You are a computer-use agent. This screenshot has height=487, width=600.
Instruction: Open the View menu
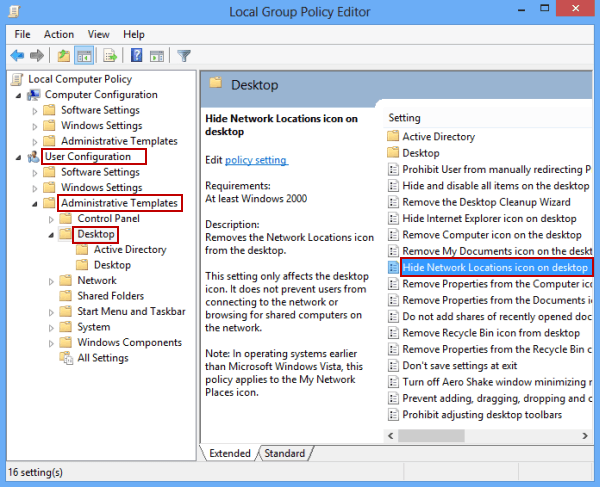click(98, 34)
